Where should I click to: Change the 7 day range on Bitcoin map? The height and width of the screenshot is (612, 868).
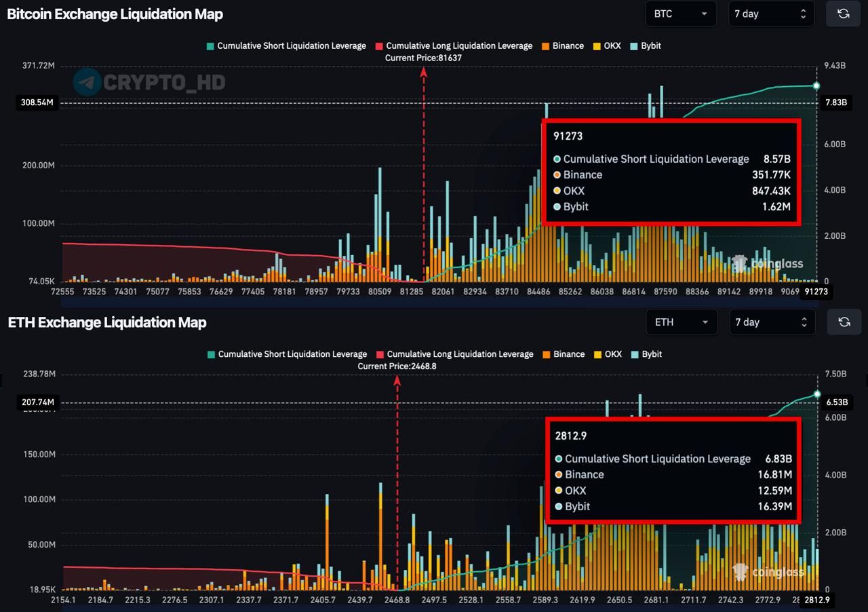point(770,14)
